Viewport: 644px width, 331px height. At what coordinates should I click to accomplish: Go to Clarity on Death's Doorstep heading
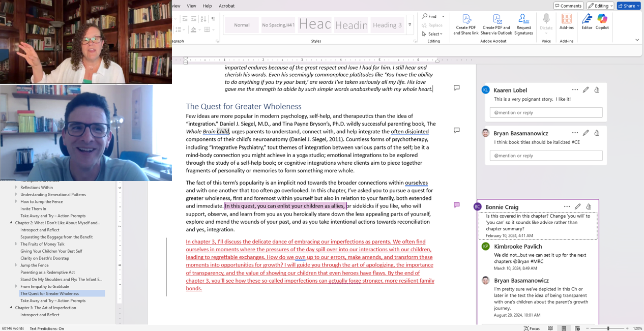[45, 258]
